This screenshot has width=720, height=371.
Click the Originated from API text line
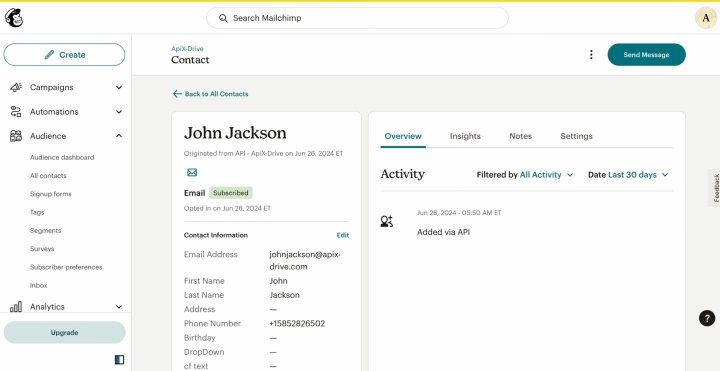[x=263, y=153]
